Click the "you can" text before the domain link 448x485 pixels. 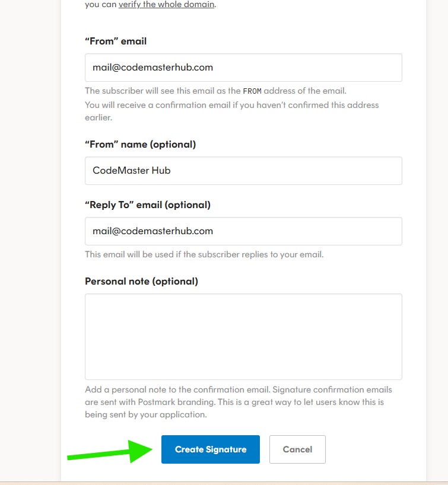click(100, 5)
